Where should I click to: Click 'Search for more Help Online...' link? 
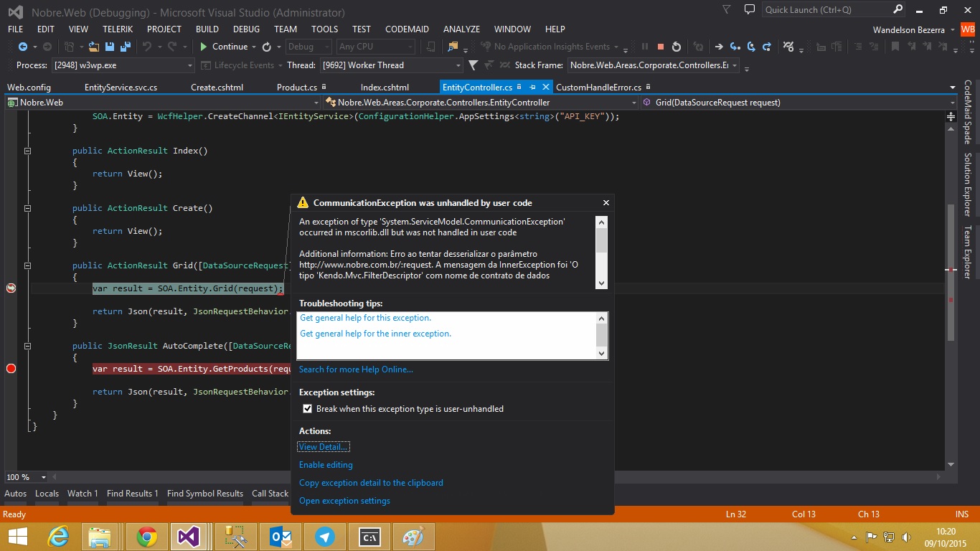click(x=356, y=369)
